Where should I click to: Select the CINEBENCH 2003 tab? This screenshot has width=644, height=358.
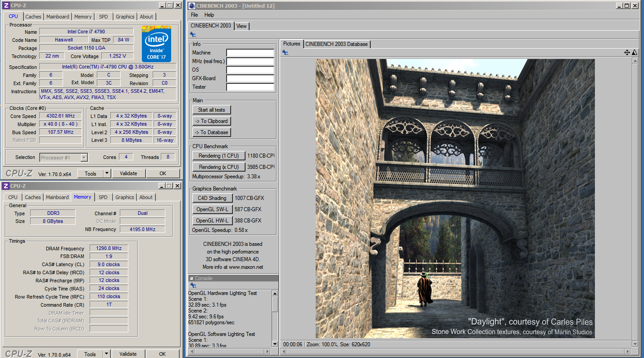coord(211,26)
